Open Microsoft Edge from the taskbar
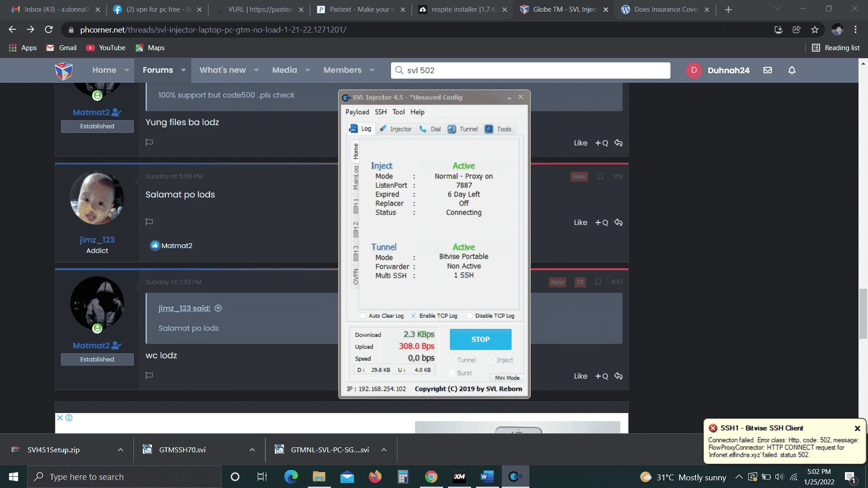 pyautogui.click(x=291, y=477)
